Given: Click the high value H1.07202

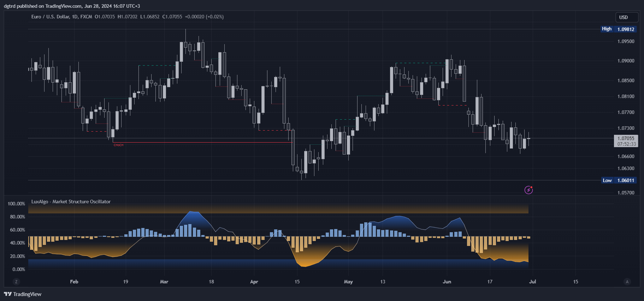Looking at the screenshot, I should pos(128,17).
